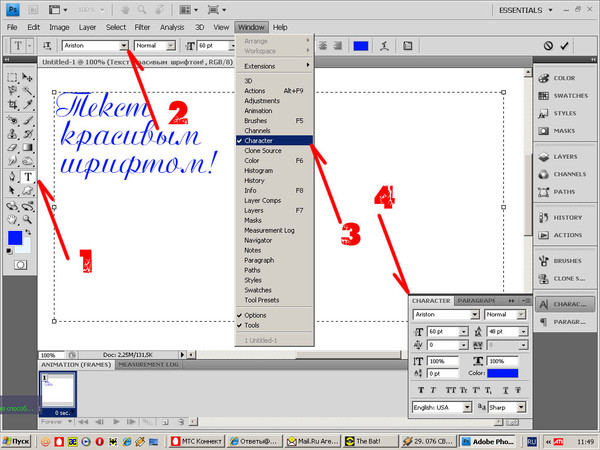The height and width of the screenshot is (450, 600).
Task: Choose Paragraph from the Window menu
Action: [274, 260]
